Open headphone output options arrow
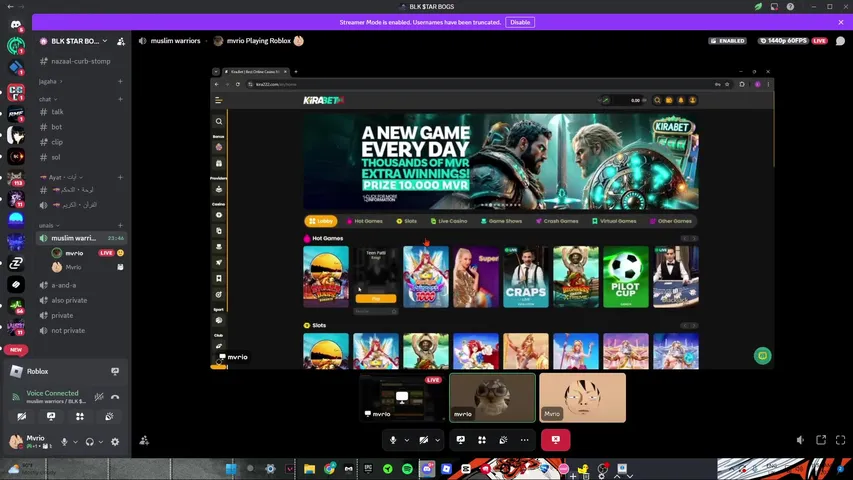This screenshot has height=480, width=853. coord(101,442)
